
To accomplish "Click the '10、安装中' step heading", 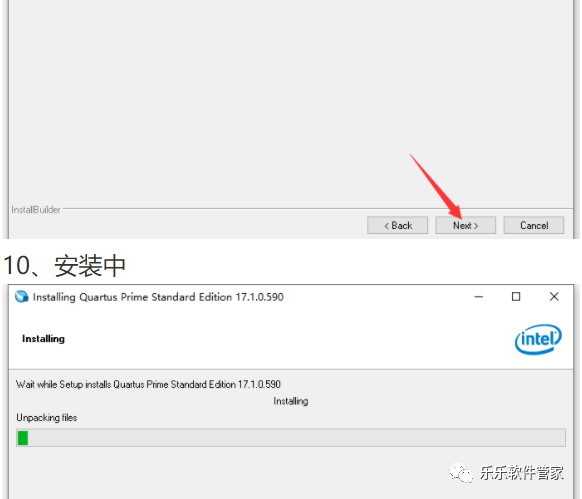I will click(x=64, y=265).
